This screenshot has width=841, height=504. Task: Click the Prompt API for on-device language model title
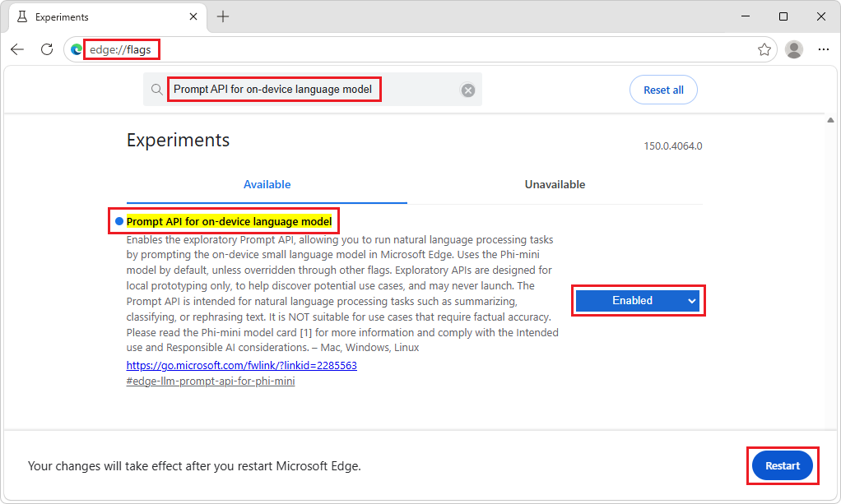pos(229,221)
